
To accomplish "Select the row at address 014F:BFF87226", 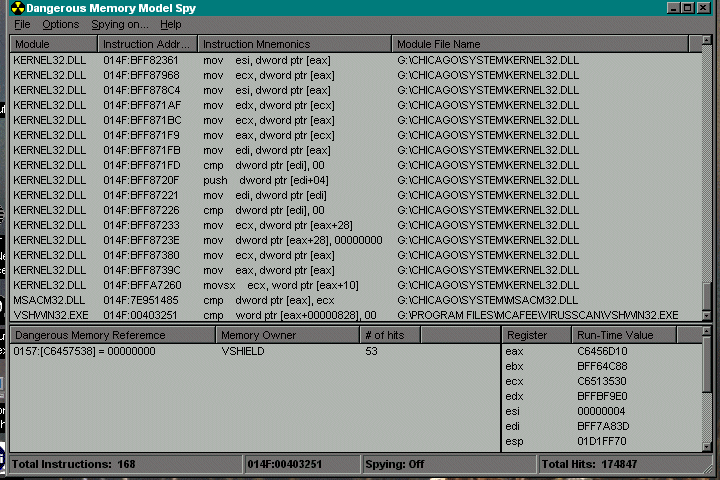I will pyautogui.click(x=356, y=210).
